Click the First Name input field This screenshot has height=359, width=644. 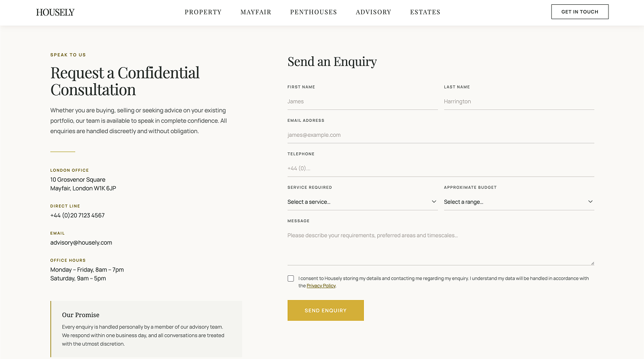click(362, 101)
